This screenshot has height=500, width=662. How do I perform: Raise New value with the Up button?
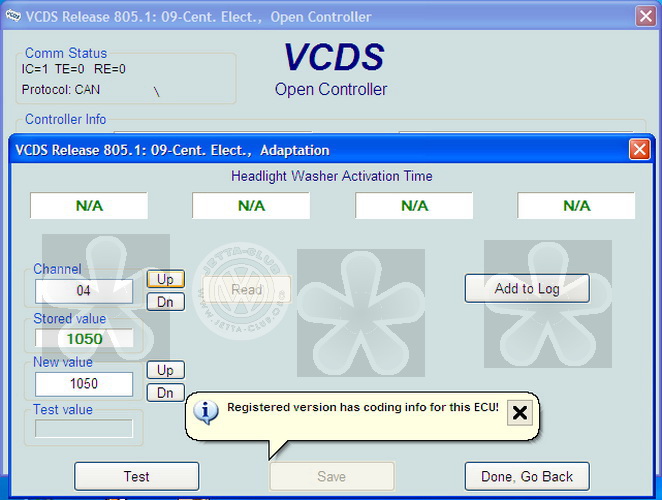point(166,370)
